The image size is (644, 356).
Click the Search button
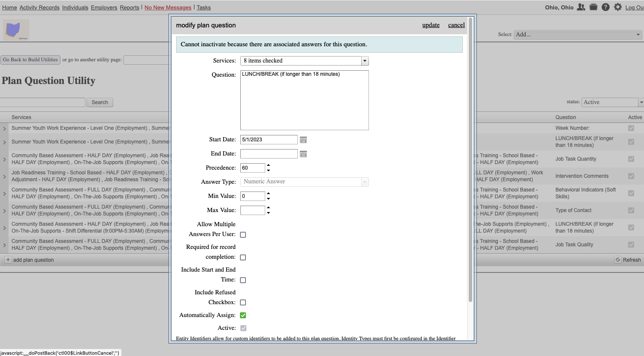click(100, 102)
